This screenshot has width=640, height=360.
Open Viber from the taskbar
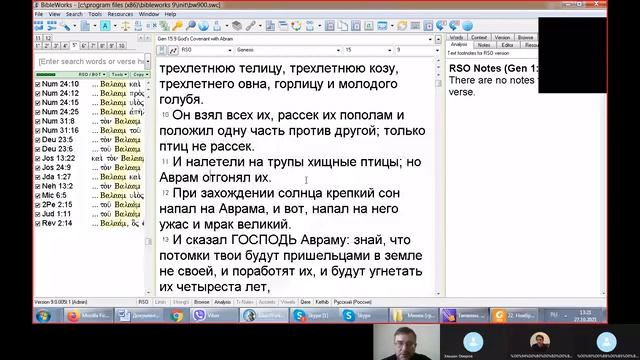point(214,316)
